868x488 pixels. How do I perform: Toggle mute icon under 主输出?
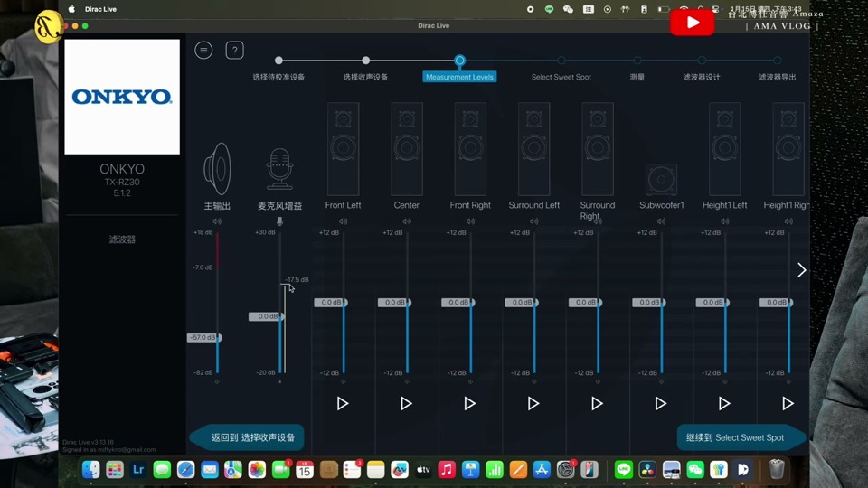[217, 221]
